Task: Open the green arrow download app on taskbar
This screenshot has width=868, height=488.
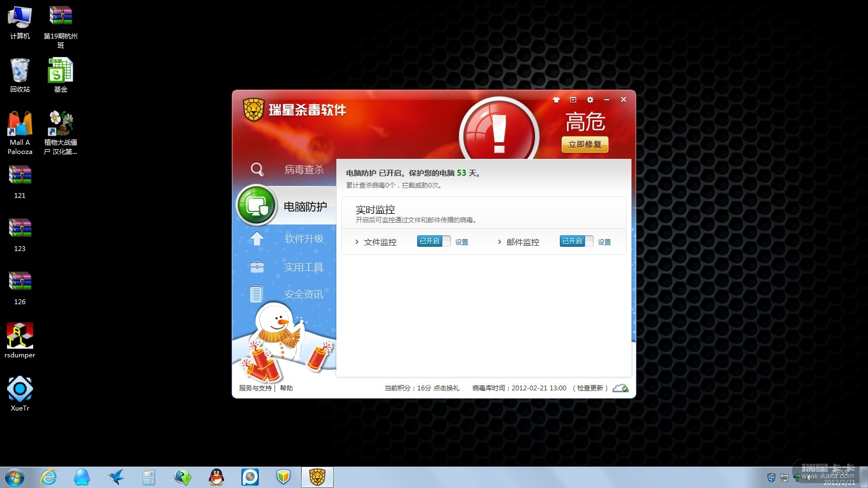Action: (183, 477)
